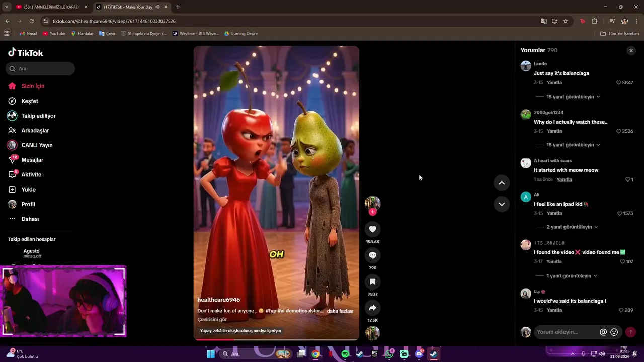Go to the next video with down arrow

502,204
